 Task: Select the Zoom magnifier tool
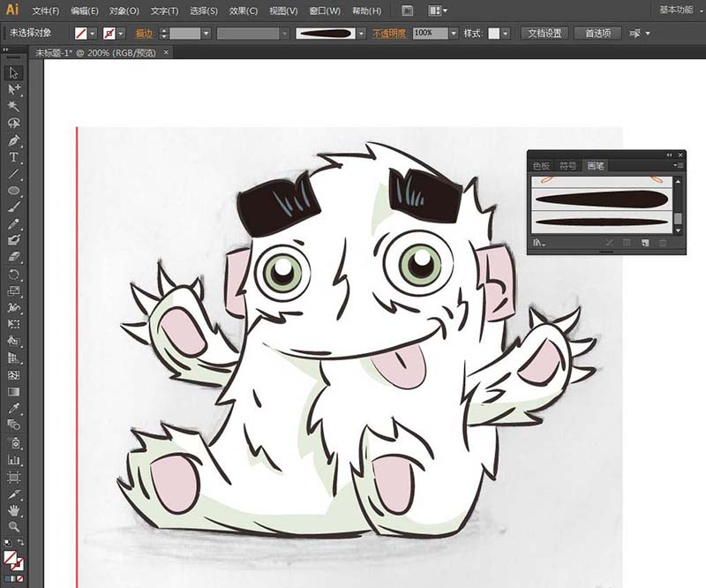(13, 527)
